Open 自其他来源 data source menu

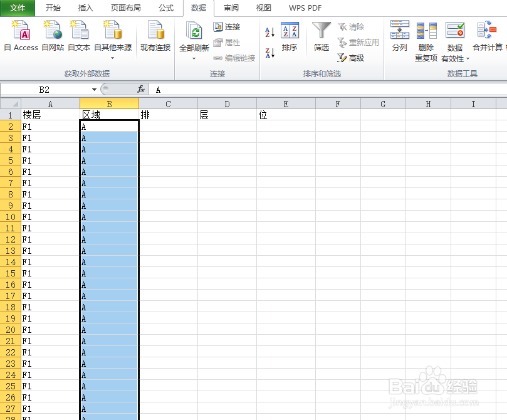click(x=113, y=39)
